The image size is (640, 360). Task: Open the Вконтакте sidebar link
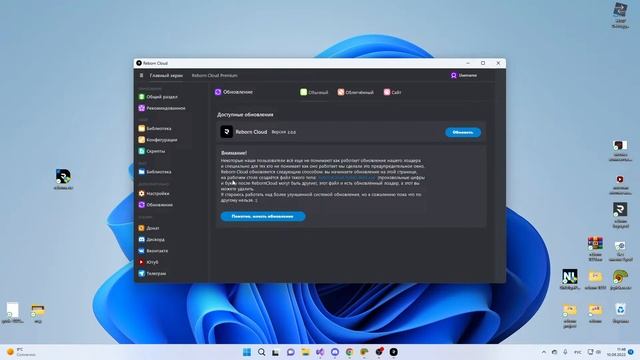pos(153,251)
